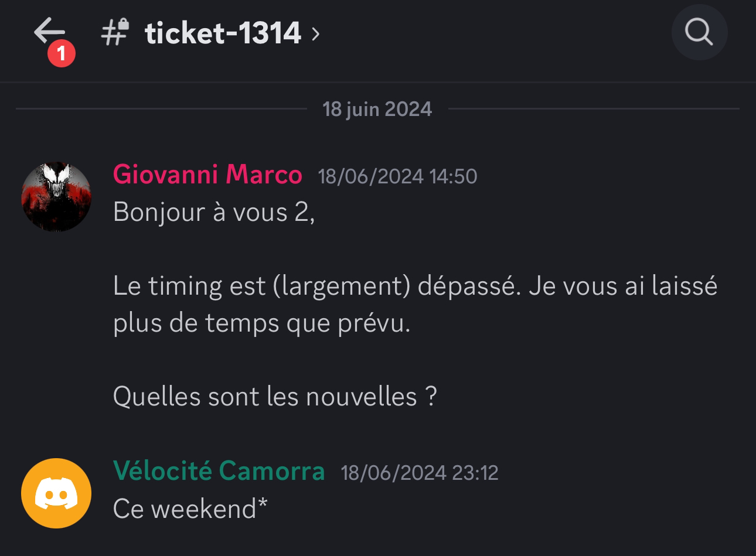Open the ticket-1314 channel title
The height and width of the screenshot is (556, 756).
(223, 33)
